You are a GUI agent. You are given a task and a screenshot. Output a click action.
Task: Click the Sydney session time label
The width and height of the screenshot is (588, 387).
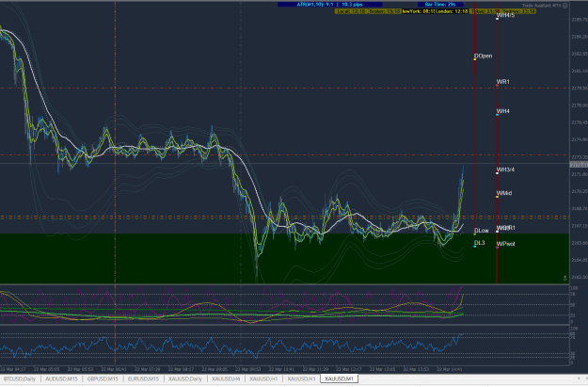(x=518, y=11)
